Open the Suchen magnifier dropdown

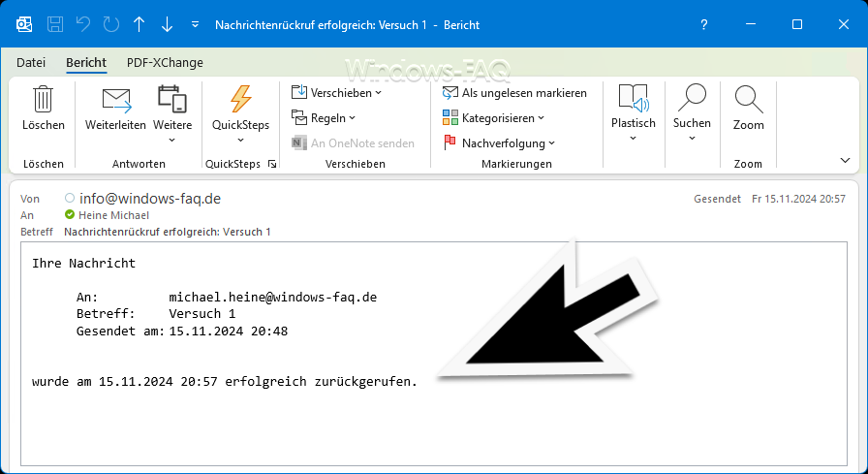pyautogui.click(x=692, y=113)
